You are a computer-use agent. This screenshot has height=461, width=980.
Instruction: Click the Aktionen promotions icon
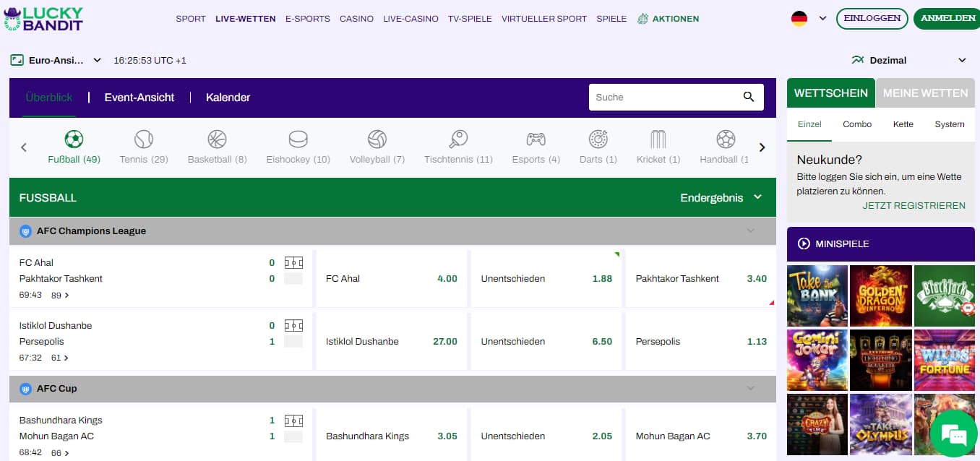[642, 19]
